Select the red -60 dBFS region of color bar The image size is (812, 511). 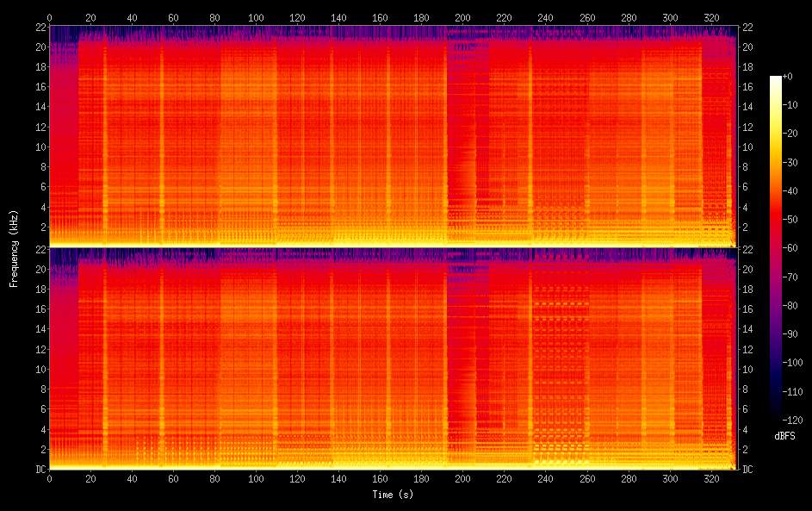click(776, 248)
